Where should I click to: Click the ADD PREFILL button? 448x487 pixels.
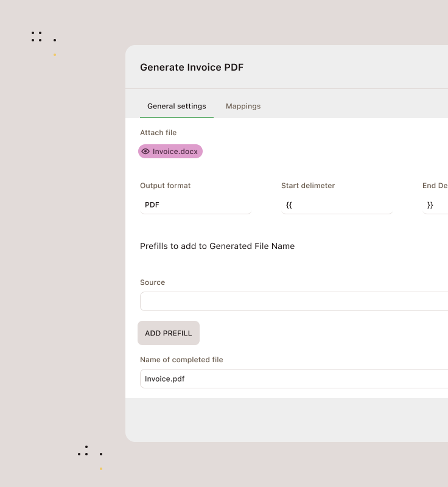pyautogui.click(x=169, y=333)
